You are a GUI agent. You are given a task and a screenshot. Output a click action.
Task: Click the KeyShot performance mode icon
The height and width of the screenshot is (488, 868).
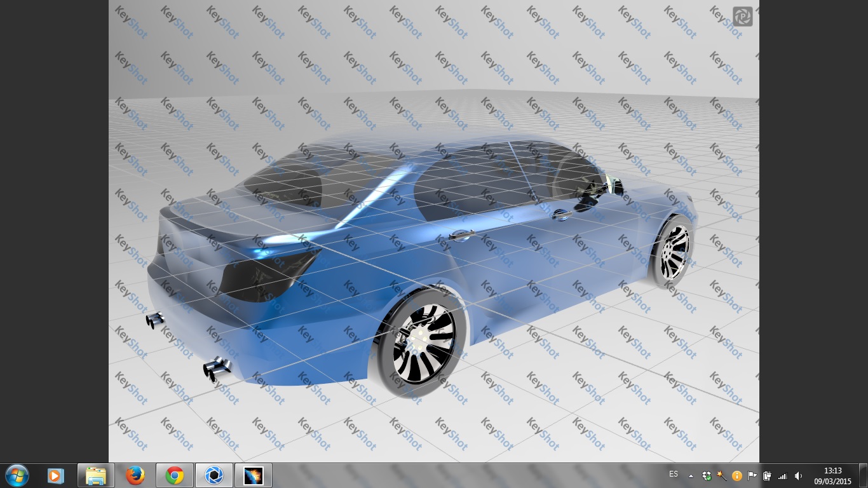pos(742,17)
